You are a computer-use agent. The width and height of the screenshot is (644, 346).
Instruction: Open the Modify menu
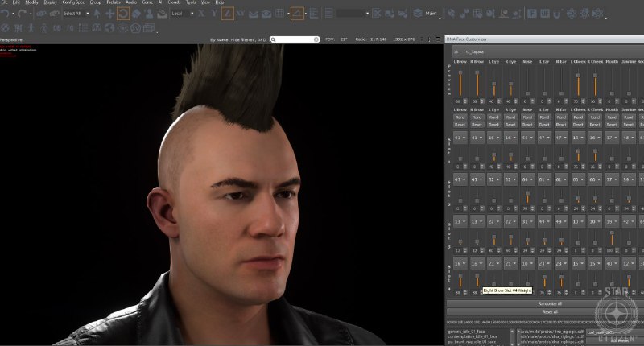[x=31, y=2]
